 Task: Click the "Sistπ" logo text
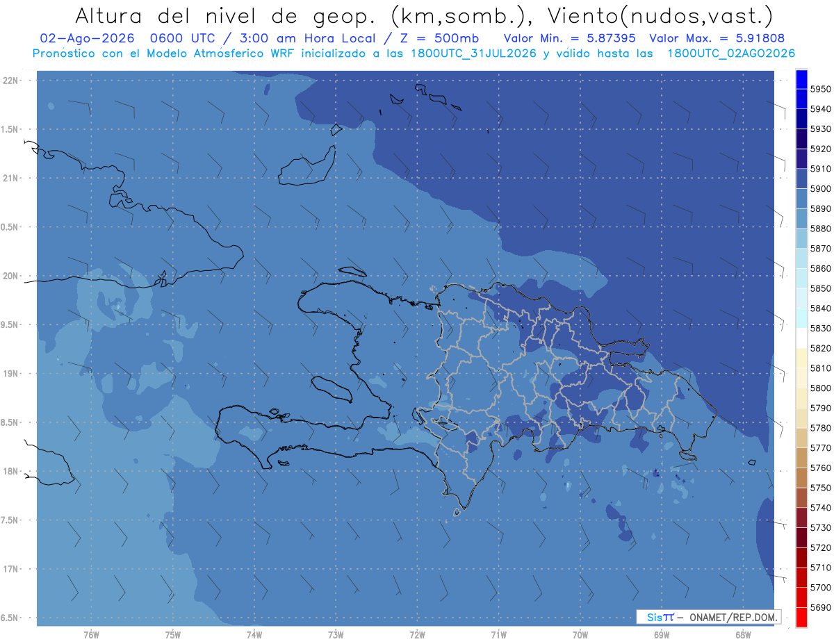point(660,617)
